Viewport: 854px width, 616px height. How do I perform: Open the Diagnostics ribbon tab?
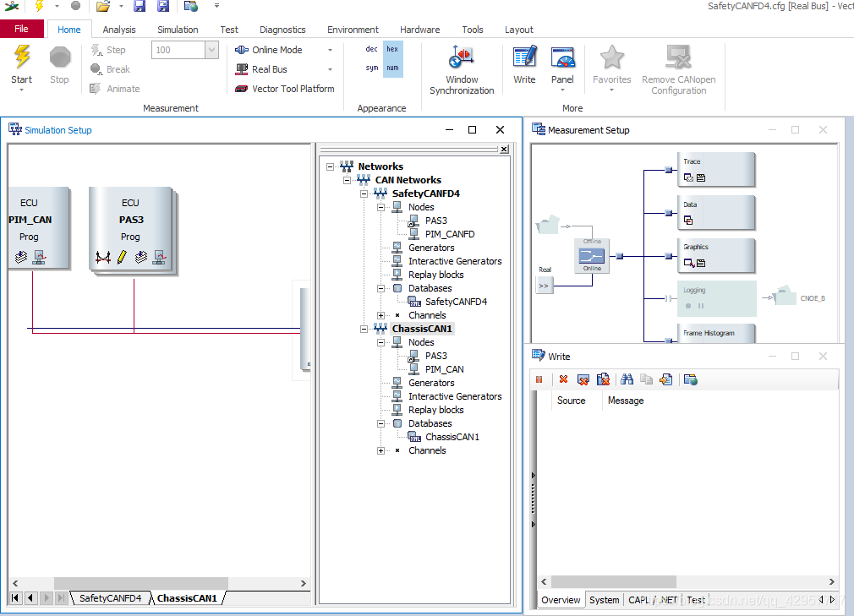coord(282,30)
